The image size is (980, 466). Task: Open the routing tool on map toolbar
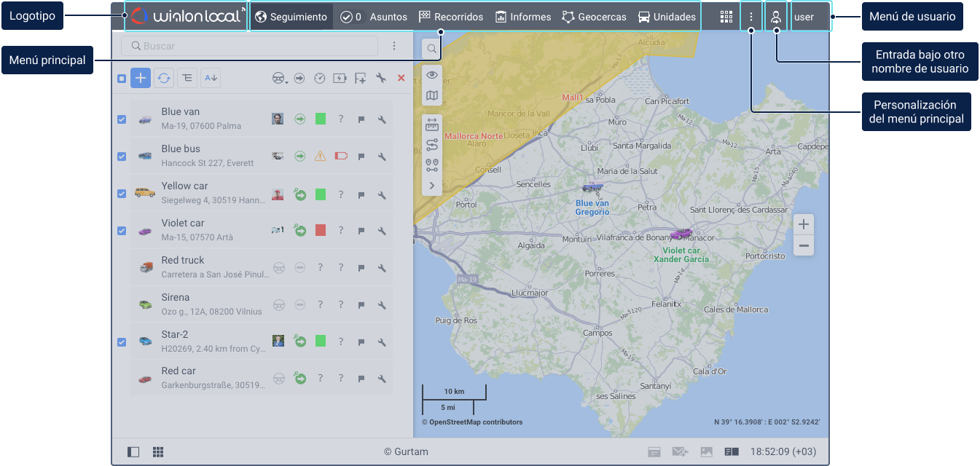pos(432,144)
